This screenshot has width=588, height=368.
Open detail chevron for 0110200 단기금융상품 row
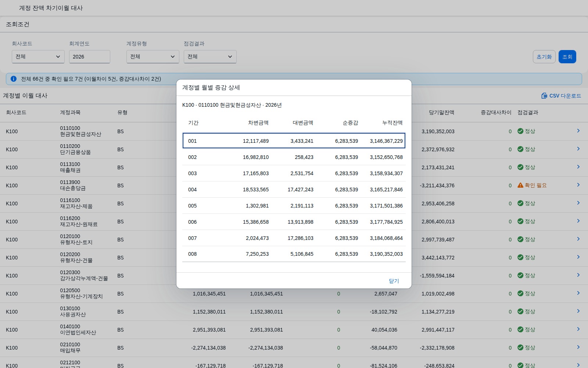[x=578, y=149]
